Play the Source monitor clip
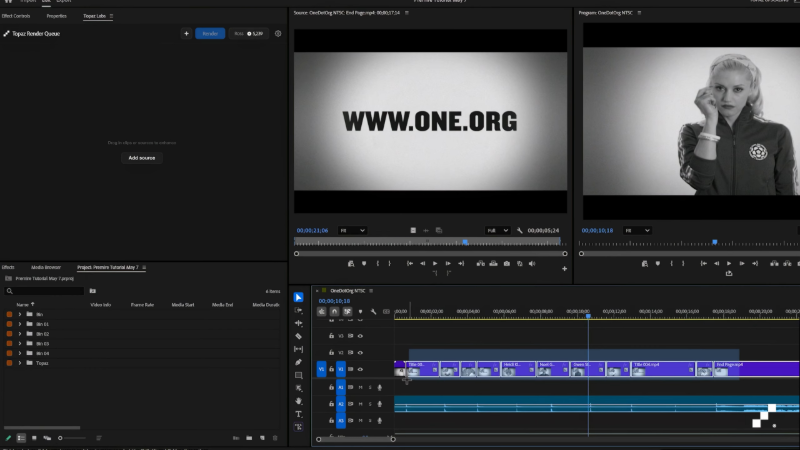Screen dimensions: 800x450 click(435, 264)
